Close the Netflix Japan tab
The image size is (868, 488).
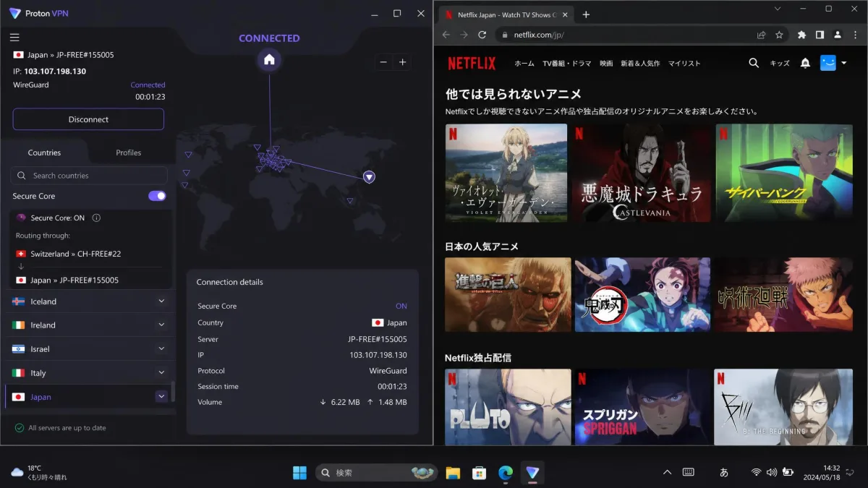coord(566,14)
